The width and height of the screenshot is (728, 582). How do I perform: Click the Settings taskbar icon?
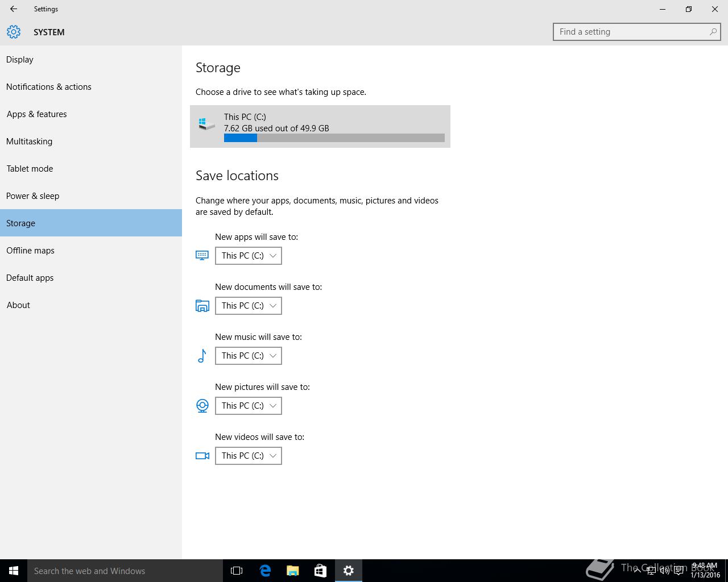click(x=349, y=571)
